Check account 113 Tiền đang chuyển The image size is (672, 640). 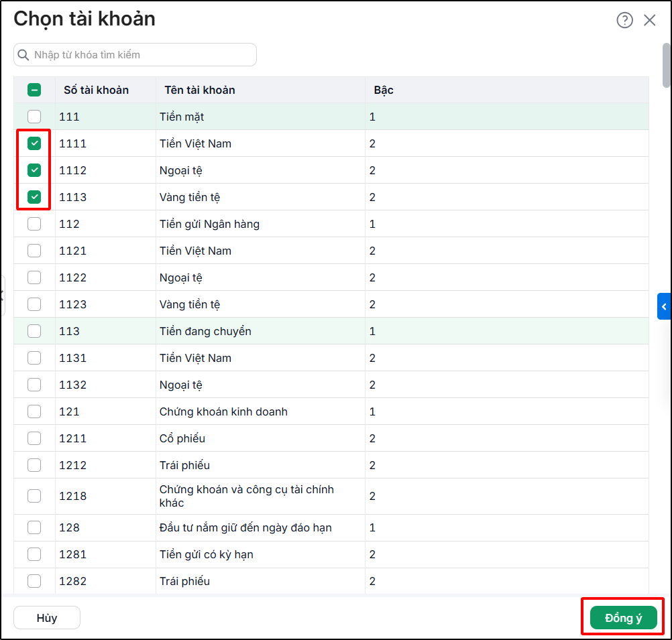(34, 331)
